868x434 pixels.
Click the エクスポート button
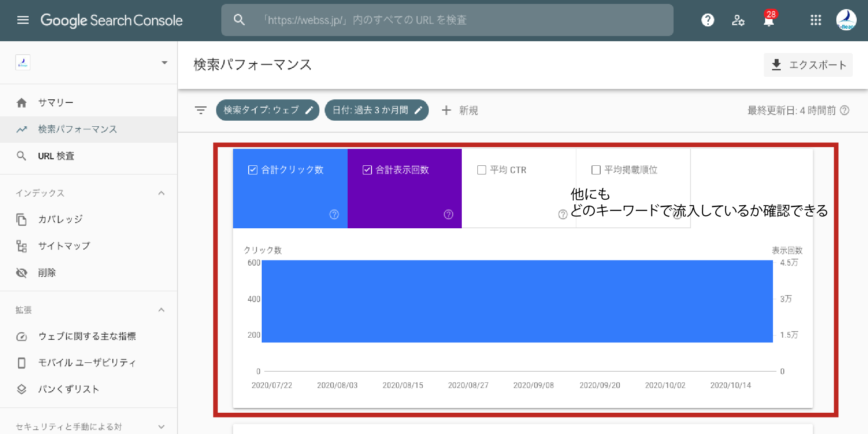[x=808, y=65]
